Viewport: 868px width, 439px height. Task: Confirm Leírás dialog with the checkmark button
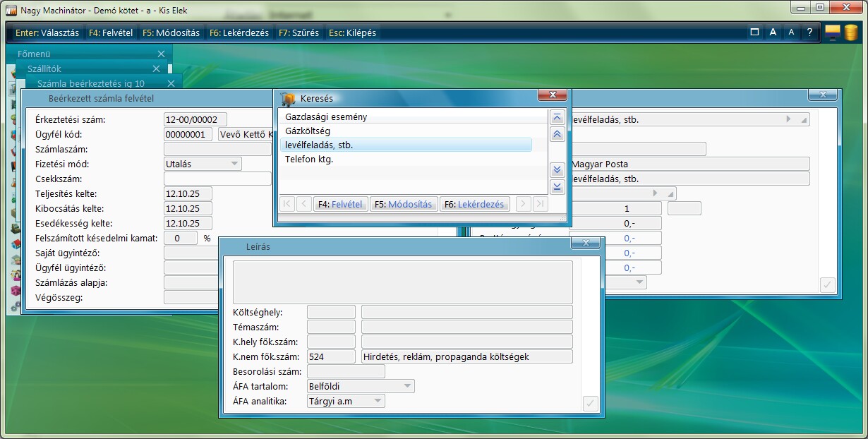(590, 403)
